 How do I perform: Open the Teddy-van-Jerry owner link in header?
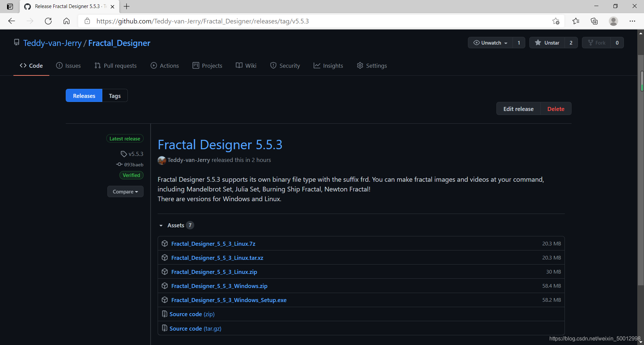tap(52, 43)
